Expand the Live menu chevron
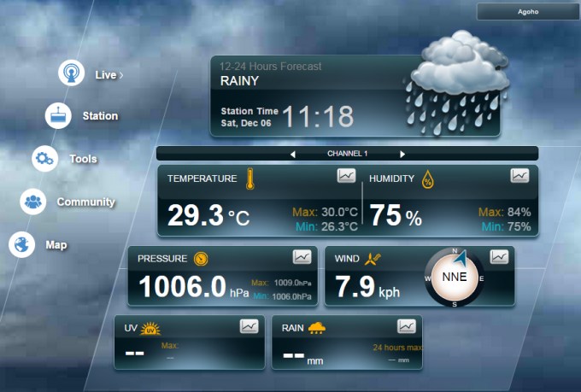581x392 pixels. click(x=121, y=75)
